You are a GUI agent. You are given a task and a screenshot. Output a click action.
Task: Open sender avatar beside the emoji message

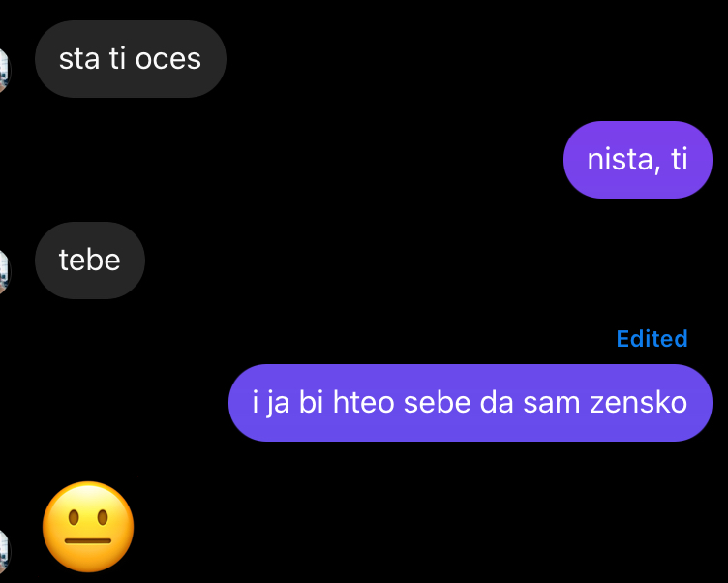pyautogui.click(x=4, y=553)
